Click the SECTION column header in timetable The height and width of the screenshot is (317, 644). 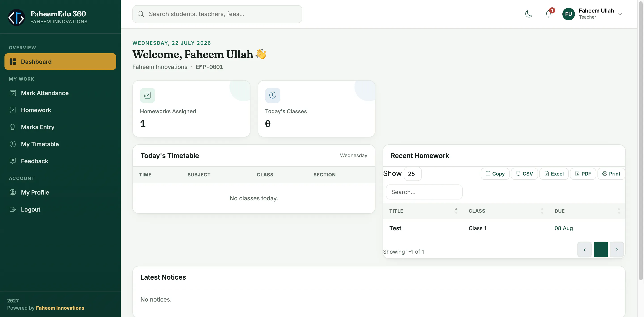tap(324, 175)
